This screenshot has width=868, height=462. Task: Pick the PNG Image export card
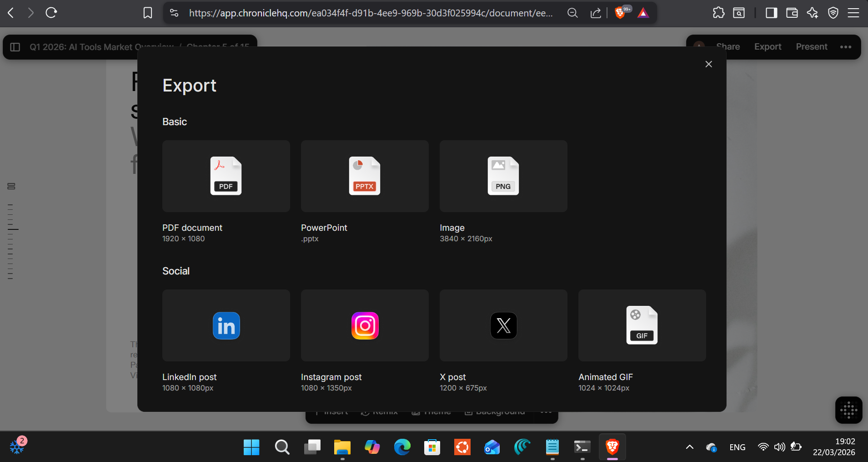pyautogui.click(x=503, y=176)
